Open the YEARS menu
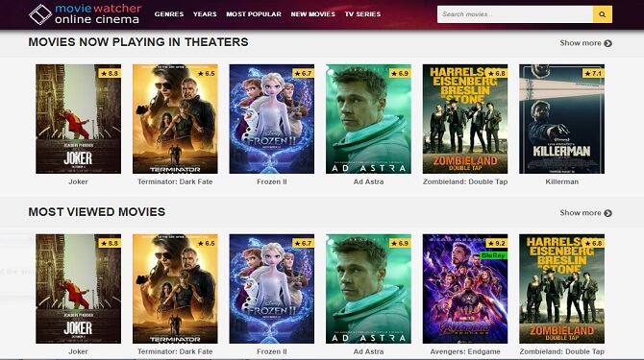The width and height of the screenshot is (644, 360). [x=205, y=14]
